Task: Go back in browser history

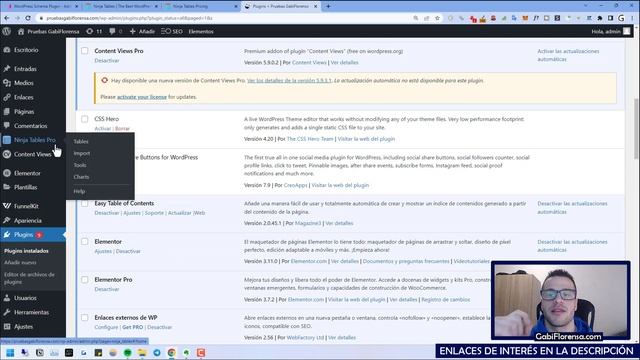Action: tap(7, 18)
